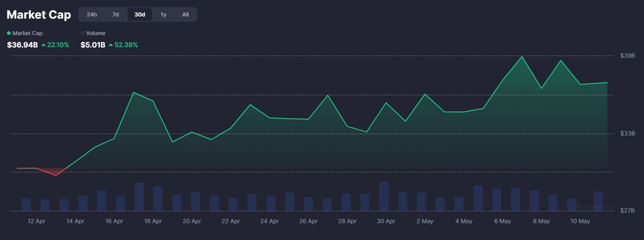Click the 10 May date axis label
The height and width of the screenshot is (240, 644).
pyautogui.click(x=580, y=221)
